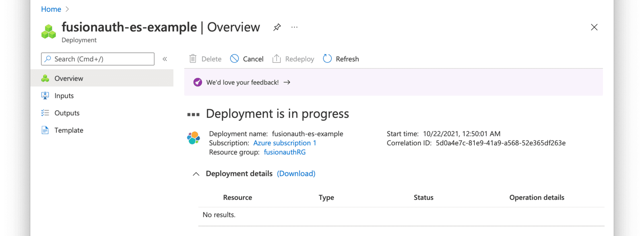This screenshot has height=236, width=644.
Task: Download the deployment details
Action: [x=296, y=174]
